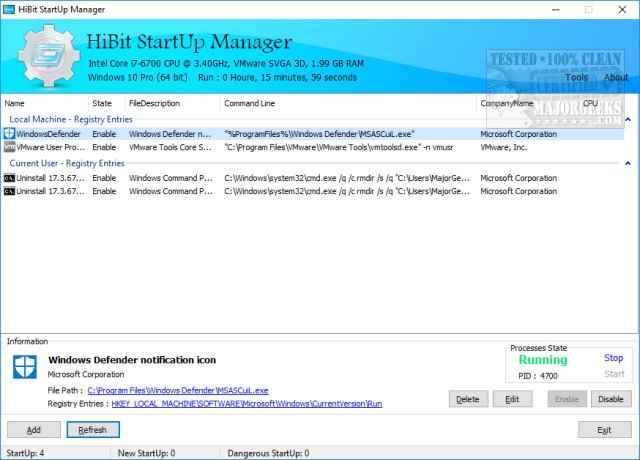Sort by the State column header

click(x=102, y=103)
